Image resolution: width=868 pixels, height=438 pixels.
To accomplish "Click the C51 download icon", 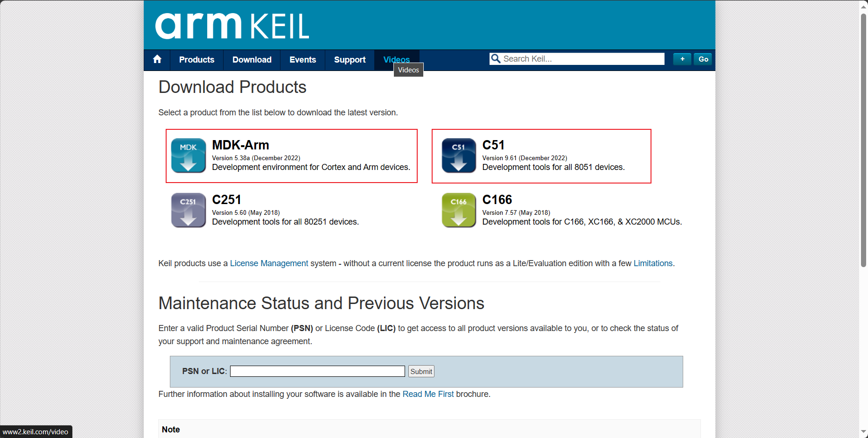I will pos(458,155).
